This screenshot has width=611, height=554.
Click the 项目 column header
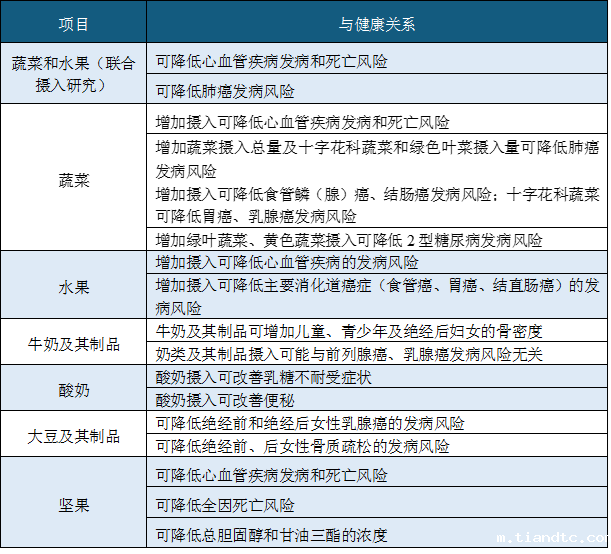coord(75,25)
